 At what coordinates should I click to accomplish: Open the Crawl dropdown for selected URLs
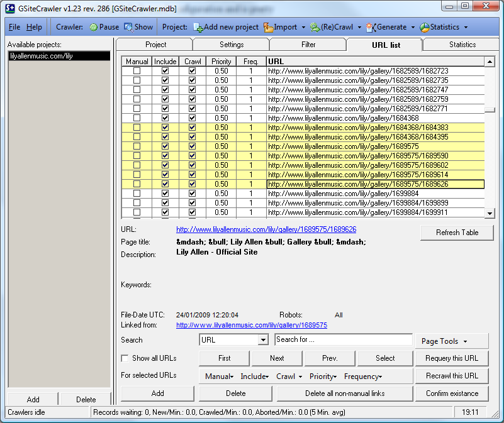pyautogui.click(x=289, y=376)
